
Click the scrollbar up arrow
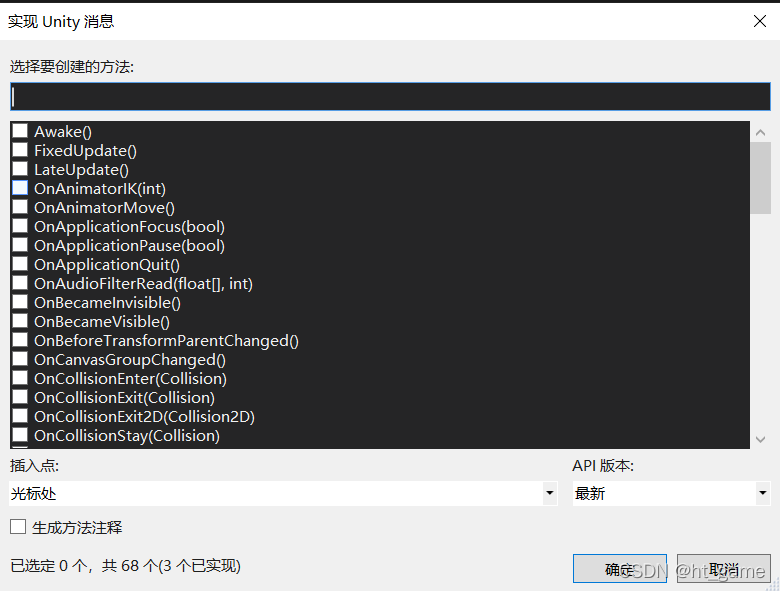point(760,132)
